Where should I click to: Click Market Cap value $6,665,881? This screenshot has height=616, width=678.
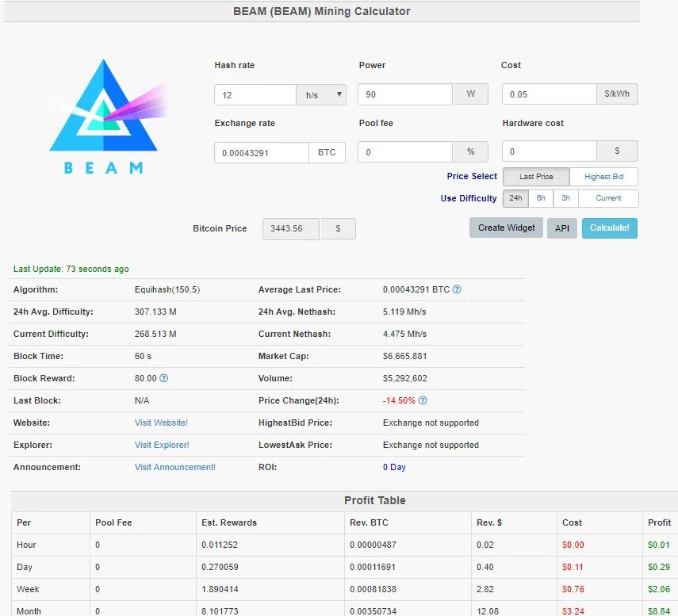pos(404,356)
